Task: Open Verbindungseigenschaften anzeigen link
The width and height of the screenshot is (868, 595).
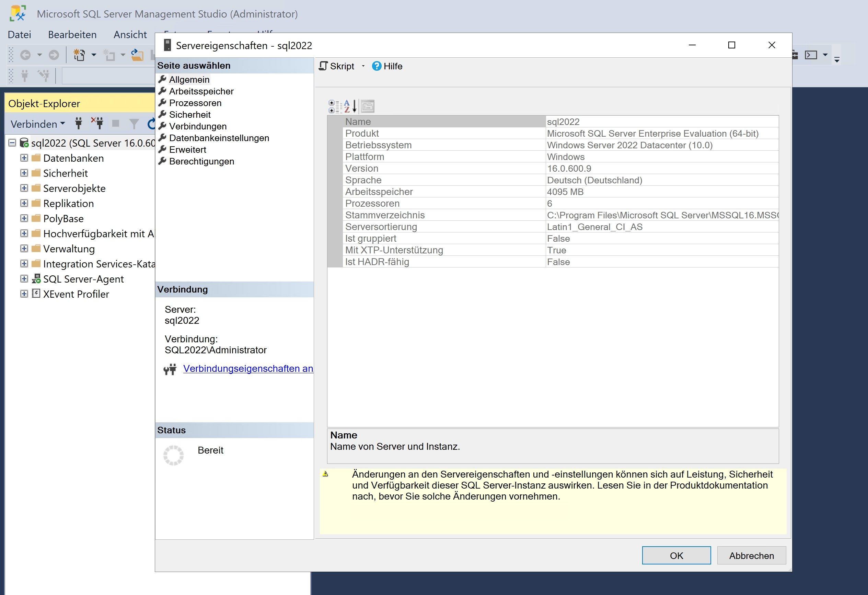Action: click(x=248, y=369)
